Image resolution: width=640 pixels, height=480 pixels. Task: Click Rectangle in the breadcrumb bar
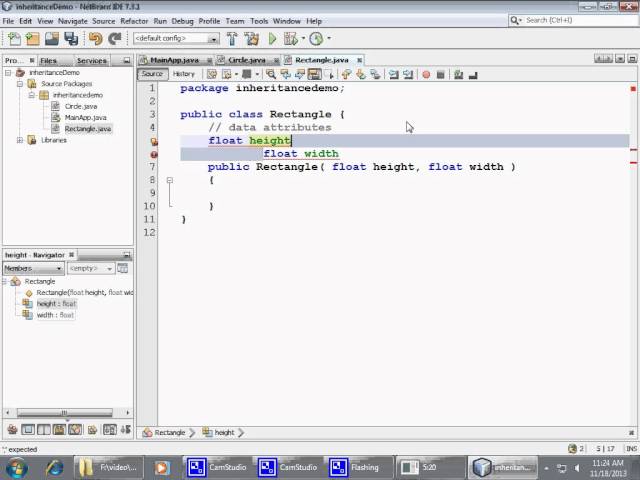tap(169, 433)
